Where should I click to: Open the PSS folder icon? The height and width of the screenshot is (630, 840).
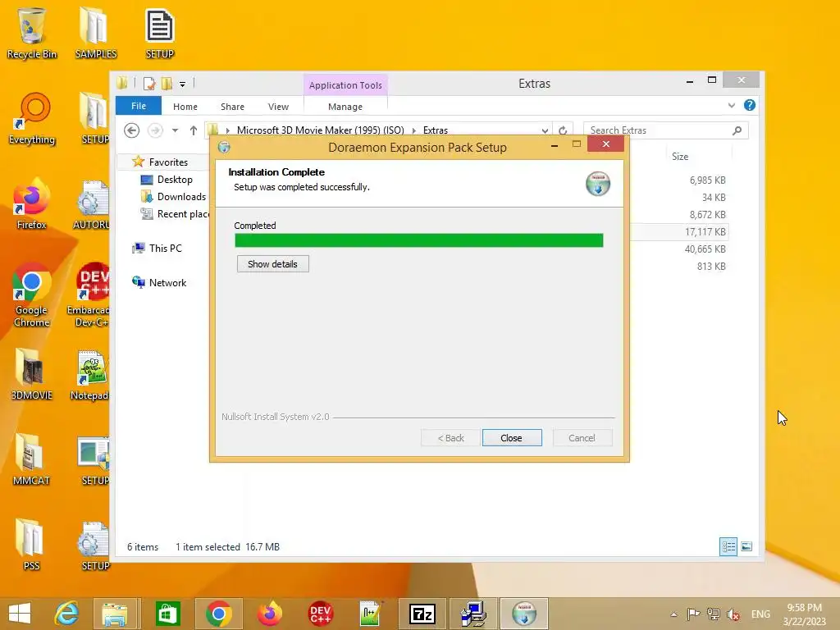(x=31, y=545)
